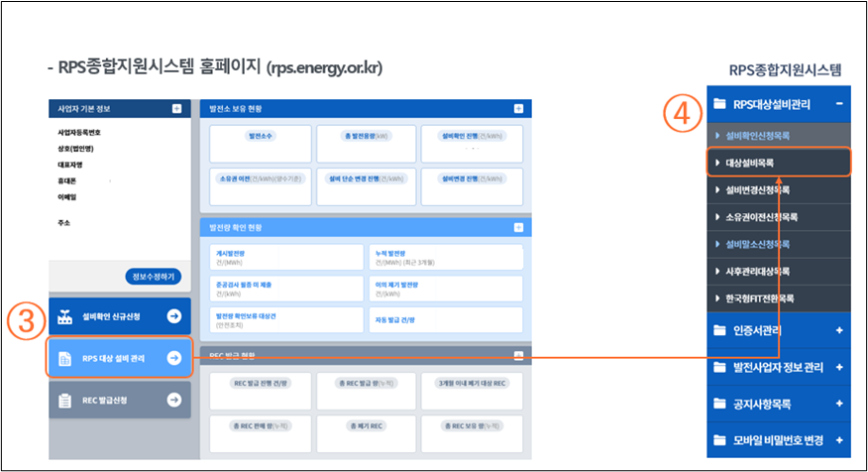Click the 설비확인 신규신청 label
Viewport: 868px width, 472px height.
pyautogui.click(x=111, y=316)
